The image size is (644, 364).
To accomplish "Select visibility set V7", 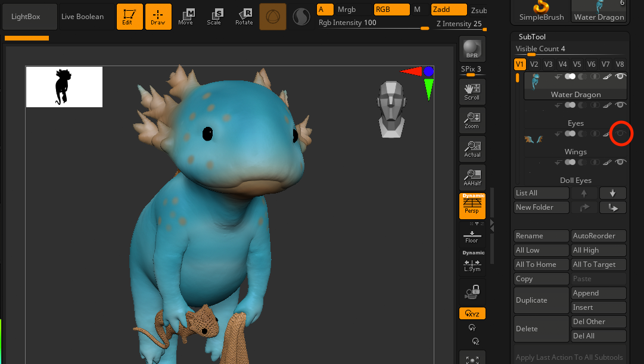I will (606, 64).
